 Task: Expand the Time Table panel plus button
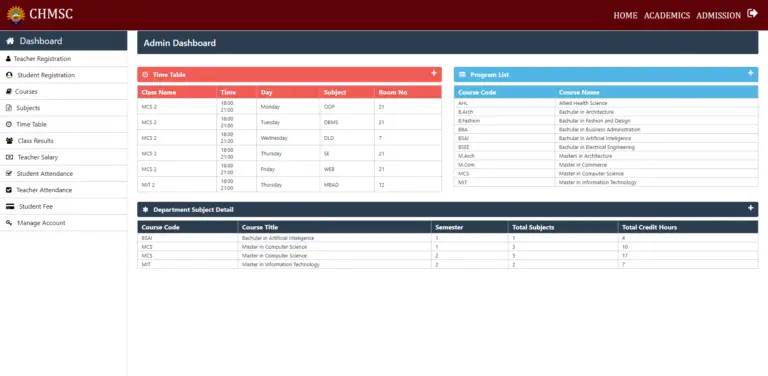coord(434,73)
